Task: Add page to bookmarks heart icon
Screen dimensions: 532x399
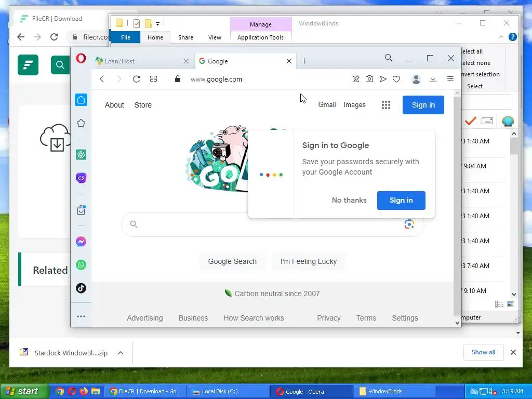Action: tap(396, 79)
